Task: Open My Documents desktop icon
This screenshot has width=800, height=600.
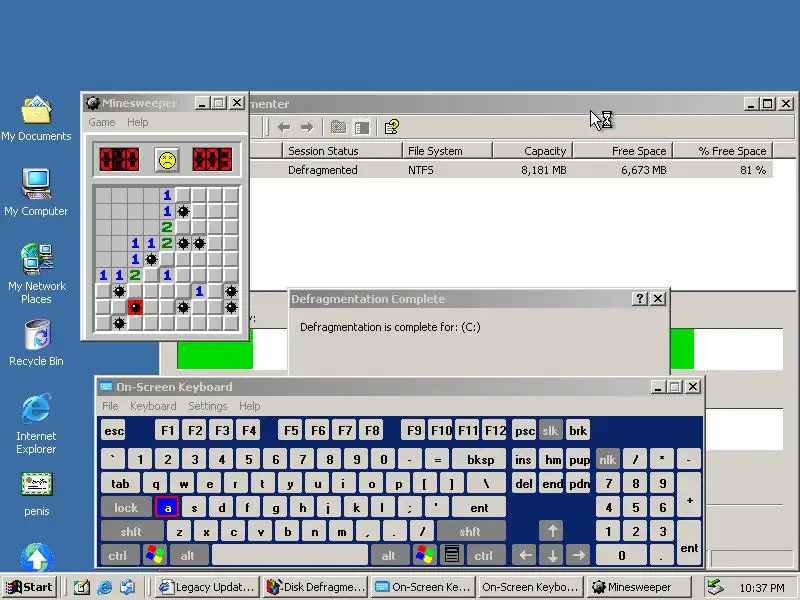Action: click(x=36, y=119)
